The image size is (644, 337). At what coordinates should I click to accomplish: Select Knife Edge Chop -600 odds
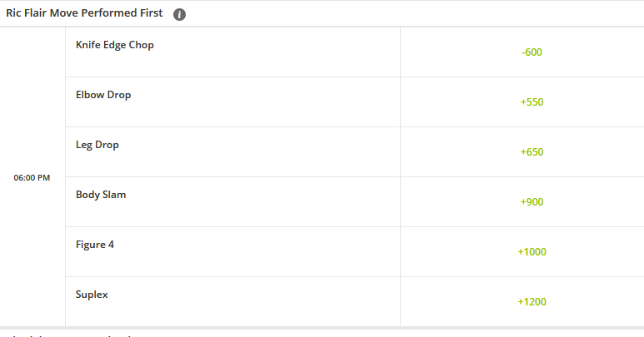pyautogui.click(x=532, y=52)
